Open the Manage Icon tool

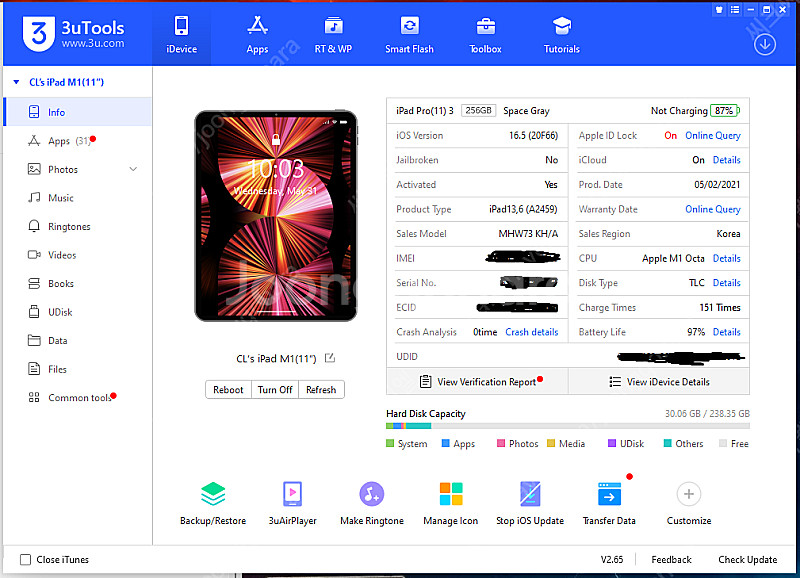451,494
